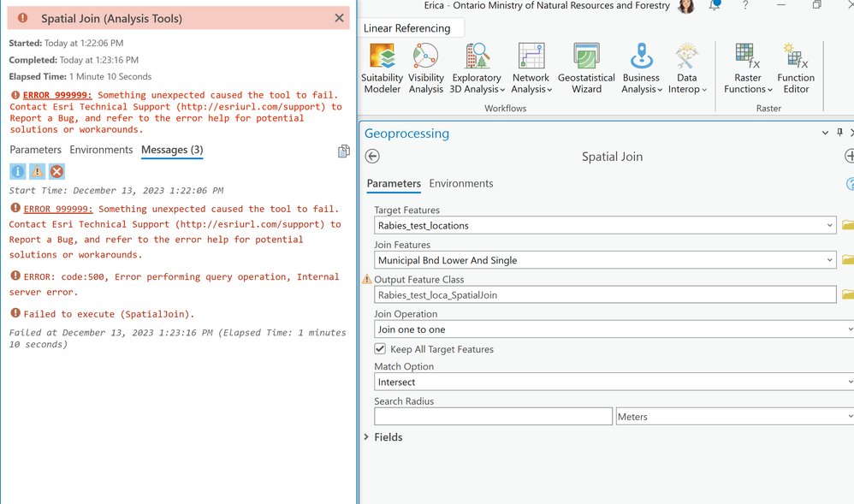Screen dimensions: 854x504
Task: Toggle warning messages filter icon
Action: point(37,172)
